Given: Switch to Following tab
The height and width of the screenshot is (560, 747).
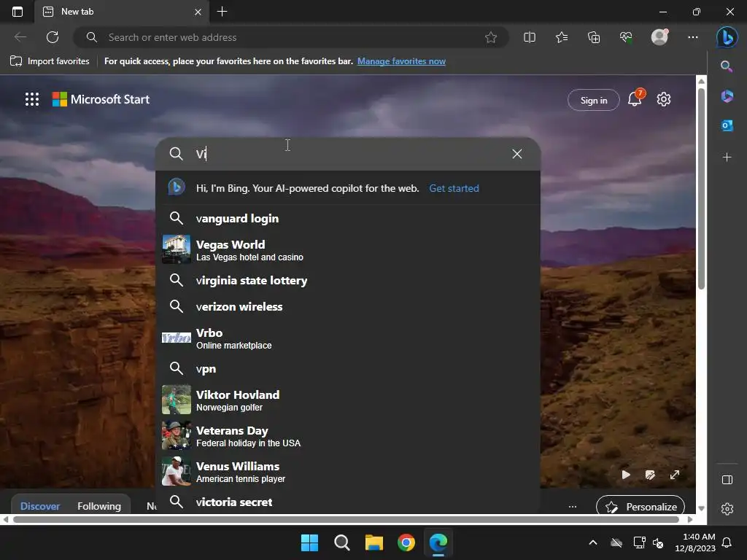Looking at the screenshot, I should click(99, 506).
